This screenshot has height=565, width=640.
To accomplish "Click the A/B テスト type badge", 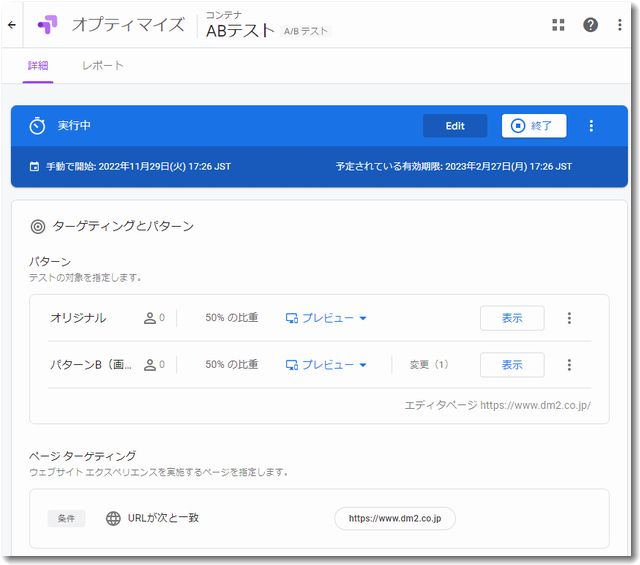I will (306, 31).
